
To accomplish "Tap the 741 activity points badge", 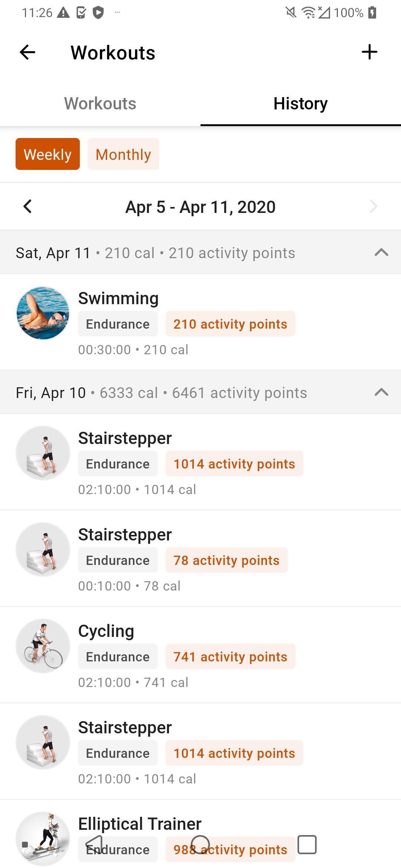I will point(230,657).
